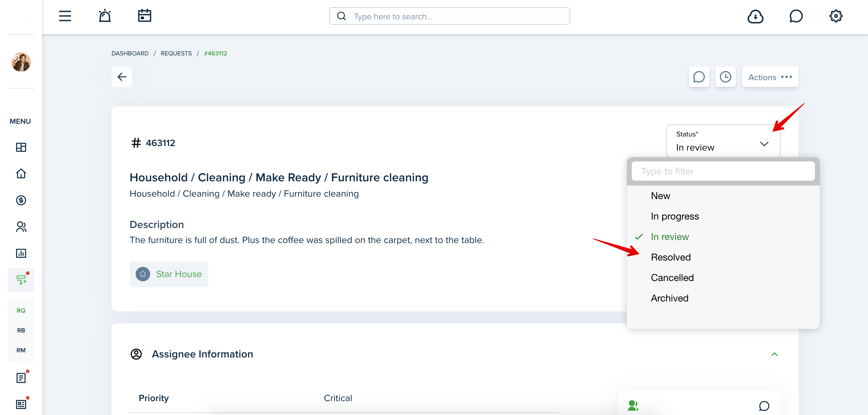868x415 pixels.
Task: Go to REQUESTS breadcrumb
Action: [x=176, y=53]
